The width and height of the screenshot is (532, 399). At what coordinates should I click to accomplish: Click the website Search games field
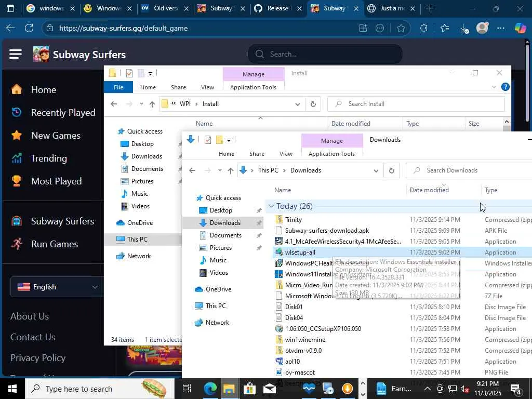(325, 54)
